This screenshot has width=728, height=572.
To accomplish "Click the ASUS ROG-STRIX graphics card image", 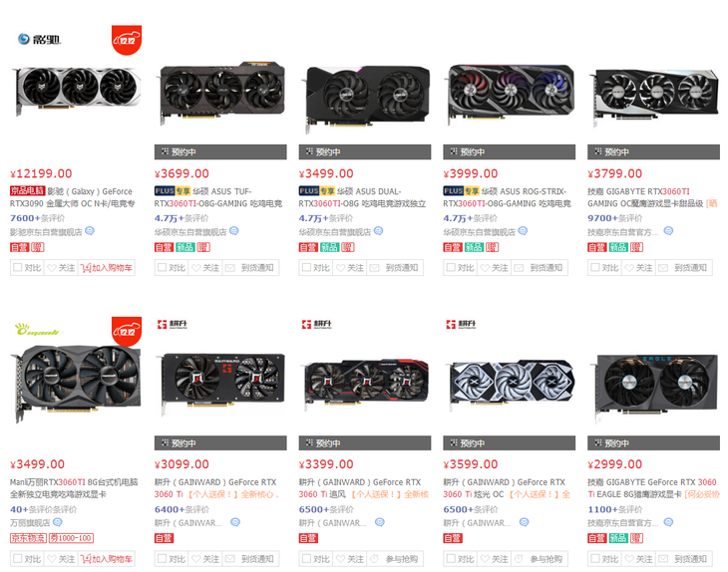I will (510, 93).
